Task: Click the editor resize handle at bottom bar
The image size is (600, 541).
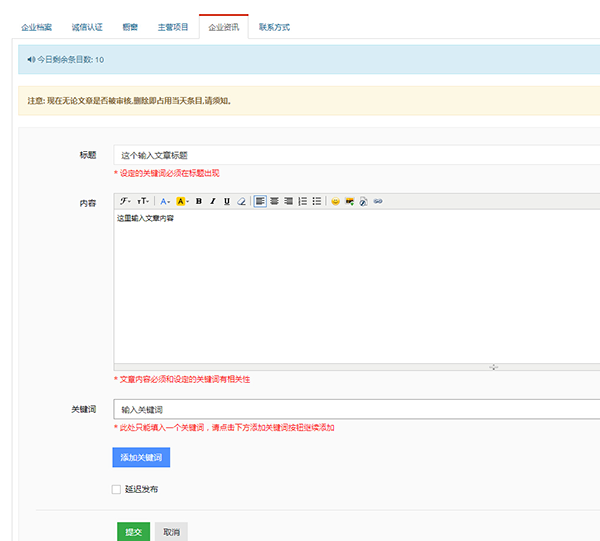Action: click(494, 367)
